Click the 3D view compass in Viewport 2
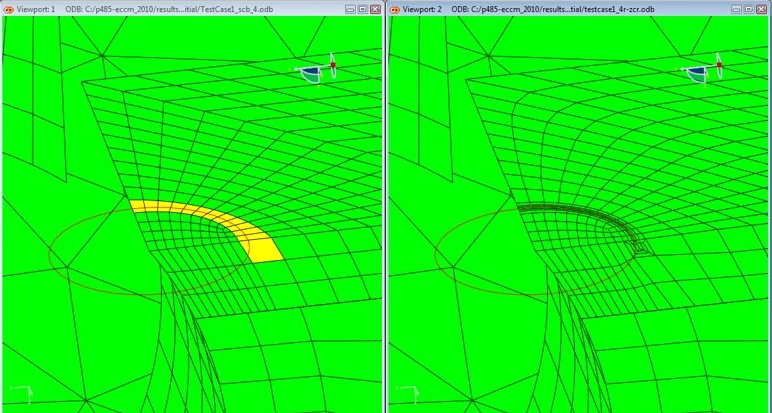 (702, 72)
